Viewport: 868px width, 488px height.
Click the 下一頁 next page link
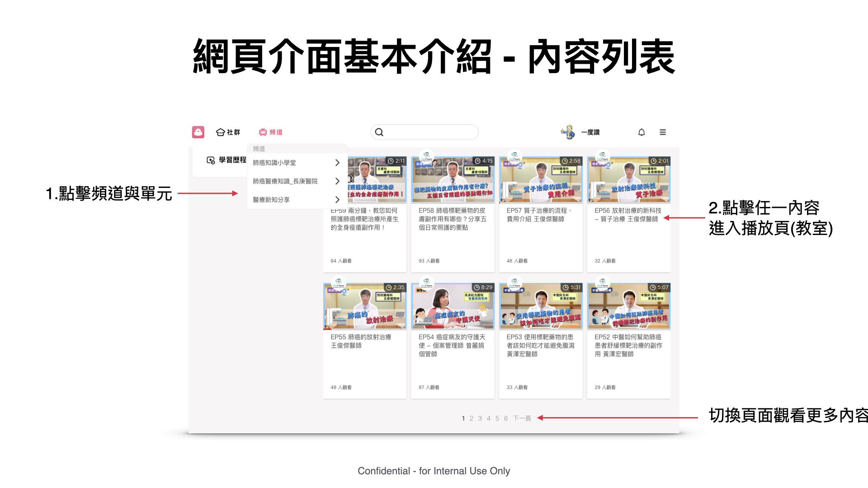point(522,418)
